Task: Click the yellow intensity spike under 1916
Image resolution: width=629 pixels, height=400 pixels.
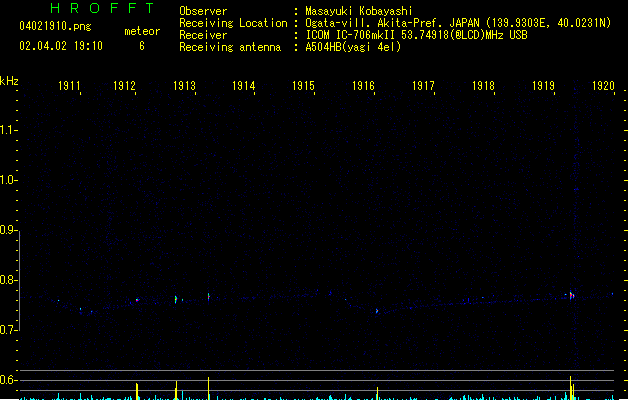Action: 377,393
